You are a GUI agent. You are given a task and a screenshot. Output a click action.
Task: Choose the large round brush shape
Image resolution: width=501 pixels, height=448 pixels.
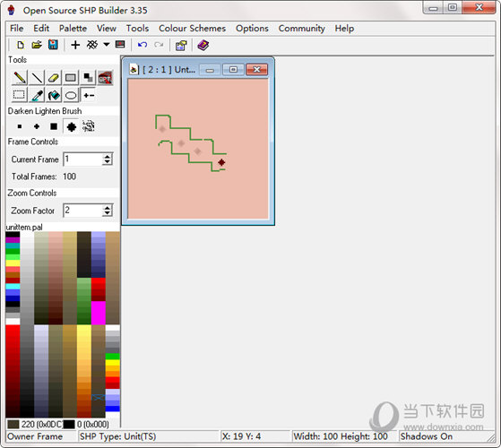(72, 126)
